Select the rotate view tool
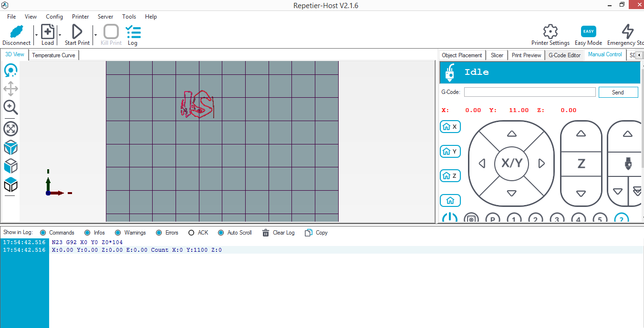 (x=10, y=70)
